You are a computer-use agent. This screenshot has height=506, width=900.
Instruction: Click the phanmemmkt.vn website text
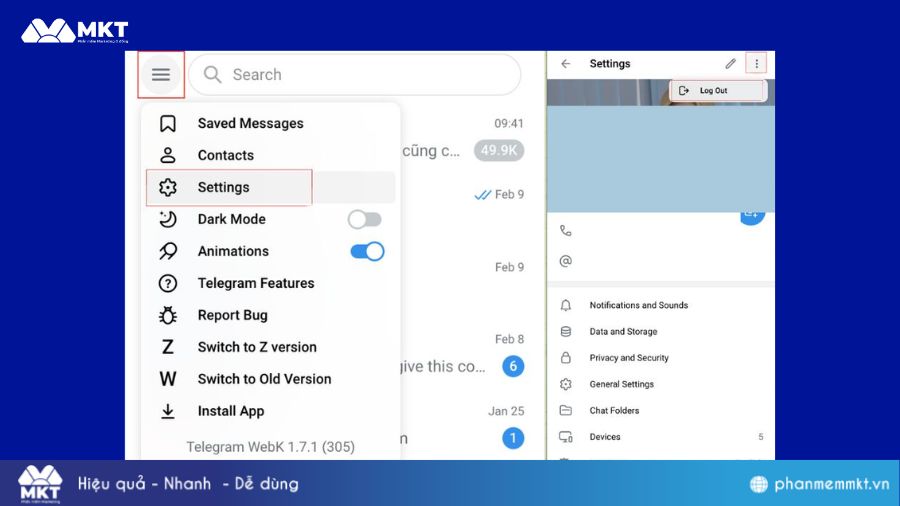[832, 484]
